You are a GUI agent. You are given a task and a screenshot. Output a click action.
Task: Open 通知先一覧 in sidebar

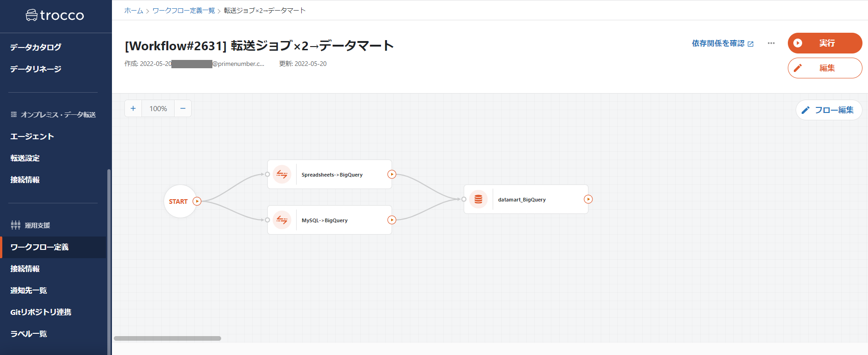click(29, 290)
